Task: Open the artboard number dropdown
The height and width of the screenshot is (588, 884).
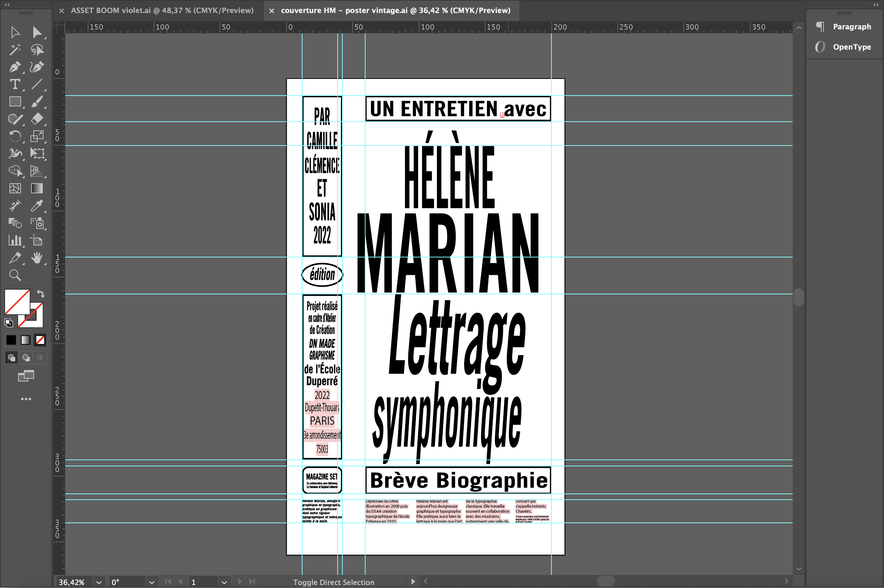Action: pyautogui.click(x=224, y=582)
